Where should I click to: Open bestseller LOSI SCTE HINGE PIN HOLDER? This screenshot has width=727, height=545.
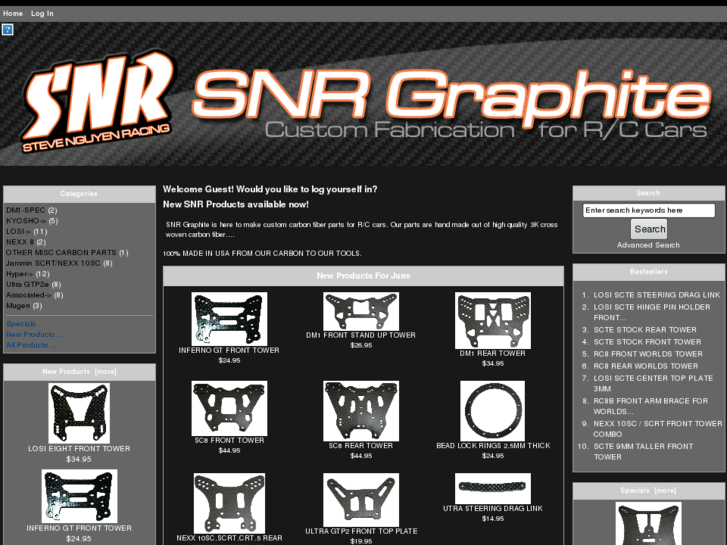(651, 312)
